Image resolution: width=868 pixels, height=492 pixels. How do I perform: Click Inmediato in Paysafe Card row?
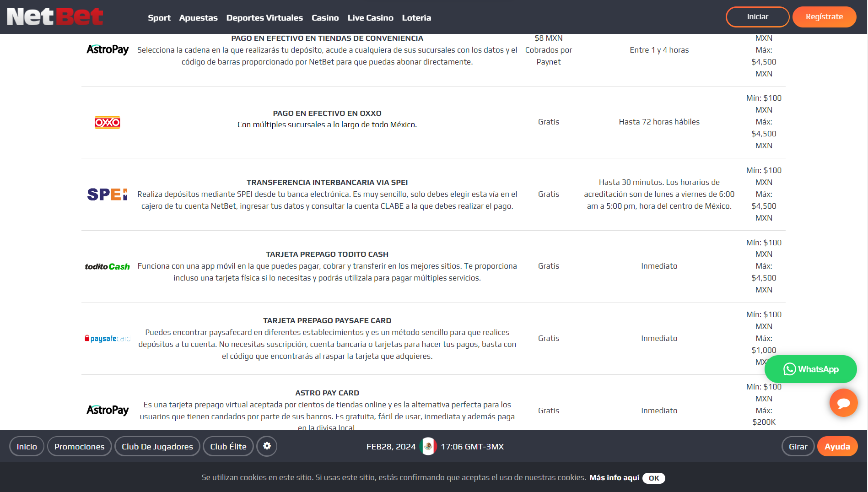659,338
